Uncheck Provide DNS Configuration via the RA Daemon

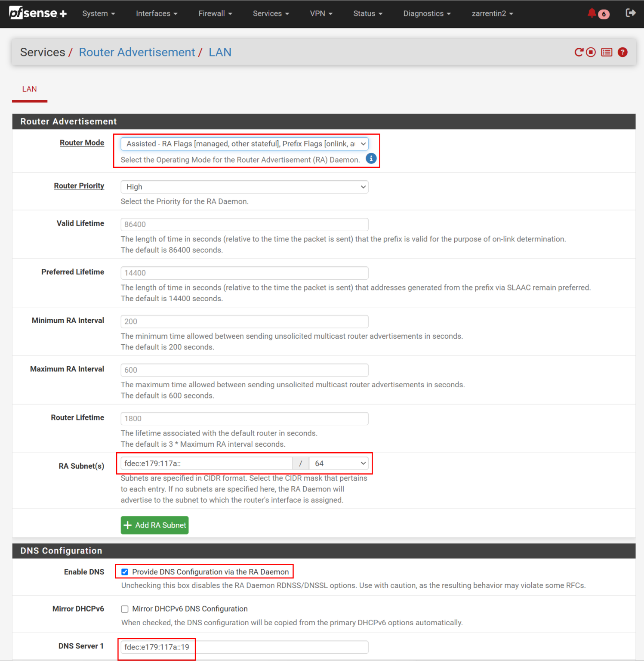tap(124, 571)
